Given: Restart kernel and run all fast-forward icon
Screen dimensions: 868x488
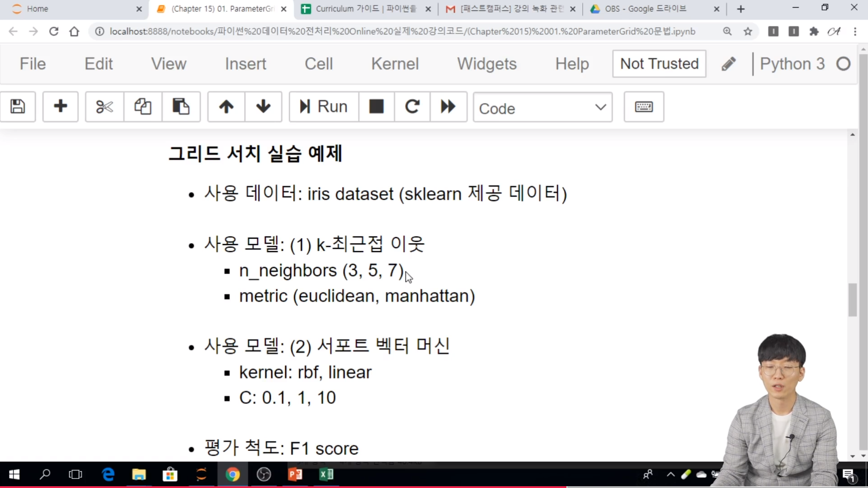Looking at the screenshot, I should [x=448, y=107].
